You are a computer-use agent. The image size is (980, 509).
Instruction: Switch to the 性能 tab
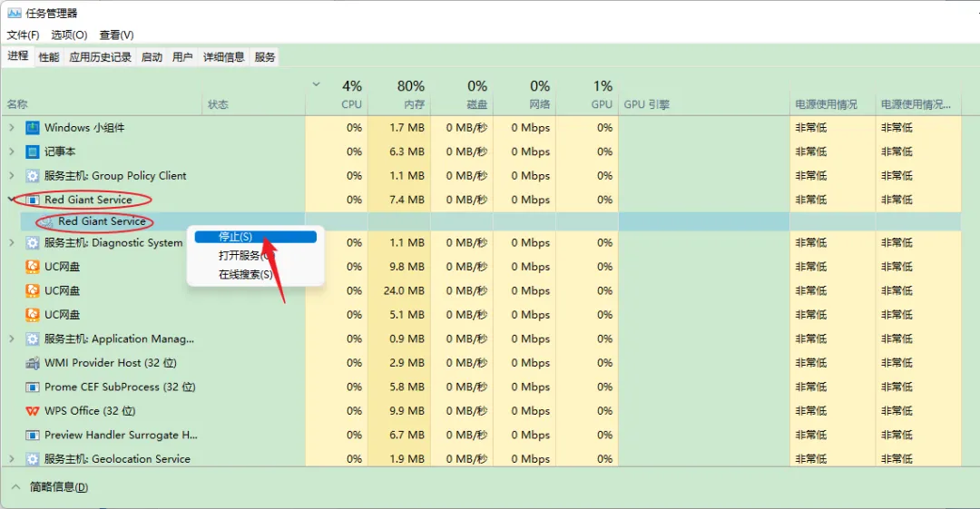pos(49,57)
